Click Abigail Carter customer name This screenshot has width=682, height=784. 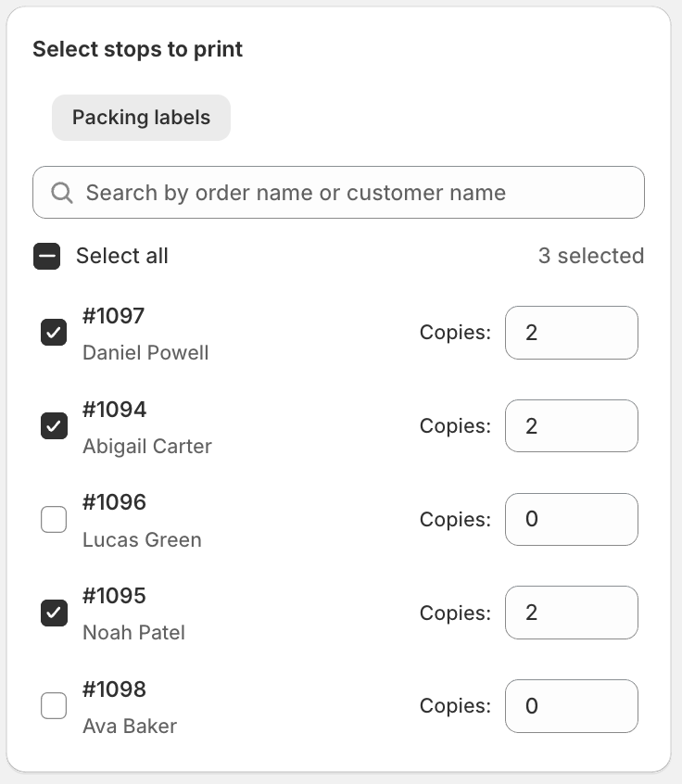click(x=147, y=447)
